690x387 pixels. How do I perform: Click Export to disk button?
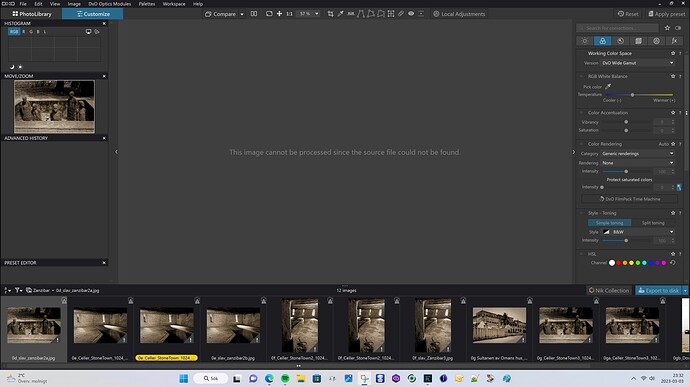(658, 291)
